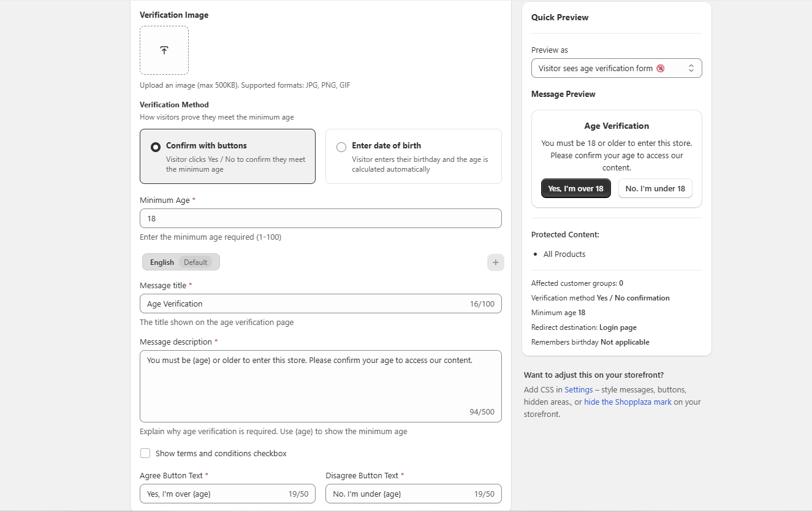812x512 pixels.
Task: Focus the Minimum Age field
Action: click(321, 218)
